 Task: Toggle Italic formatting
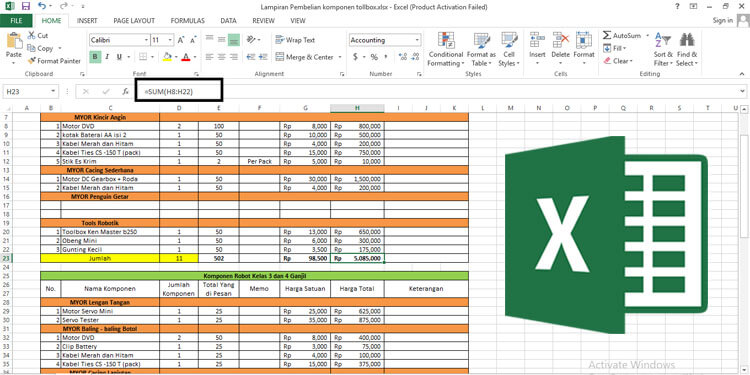(x=107, y=57)
